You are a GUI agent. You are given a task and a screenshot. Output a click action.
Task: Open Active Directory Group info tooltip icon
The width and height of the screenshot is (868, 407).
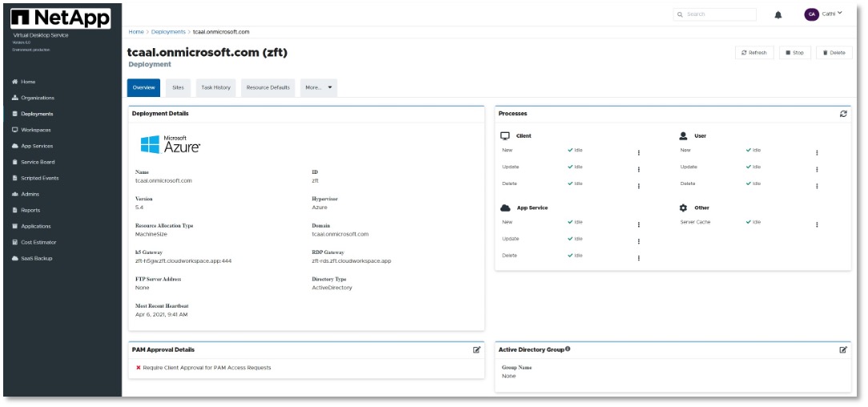coord(568,349)
